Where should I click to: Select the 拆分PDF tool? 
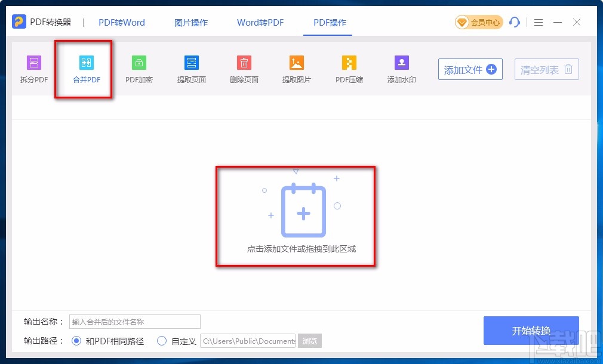[33, 69]
